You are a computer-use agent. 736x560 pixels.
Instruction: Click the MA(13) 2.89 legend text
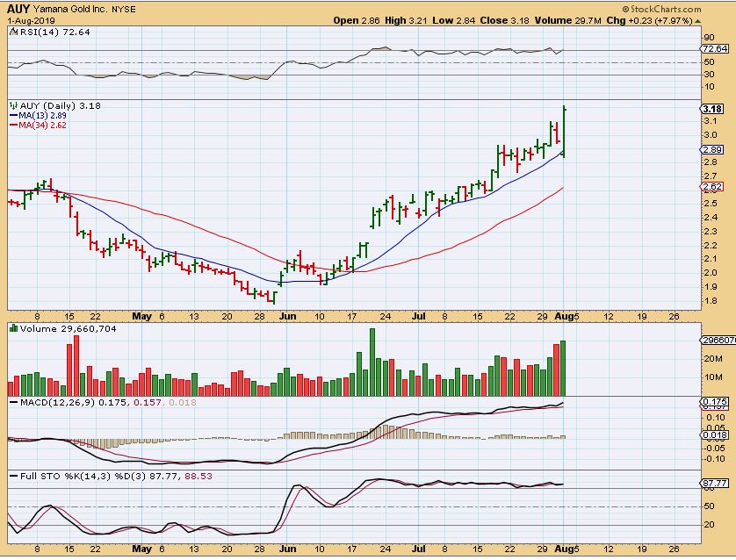42,115
